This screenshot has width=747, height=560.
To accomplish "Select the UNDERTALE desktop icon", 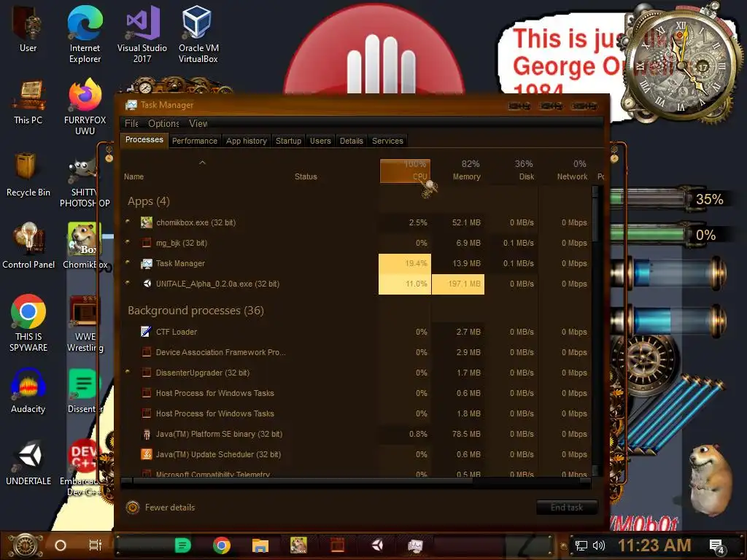I will click(x=28, y=463).
